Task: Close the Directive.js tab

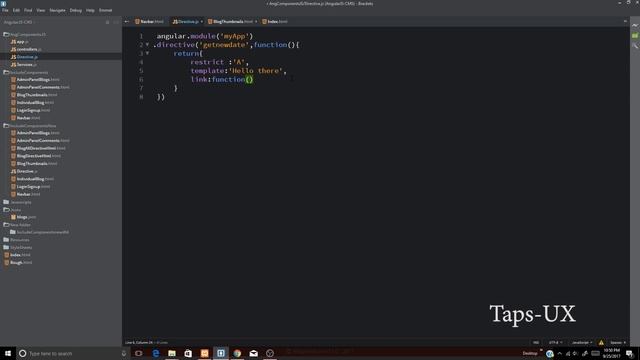Action: click(x=202, y=22)
